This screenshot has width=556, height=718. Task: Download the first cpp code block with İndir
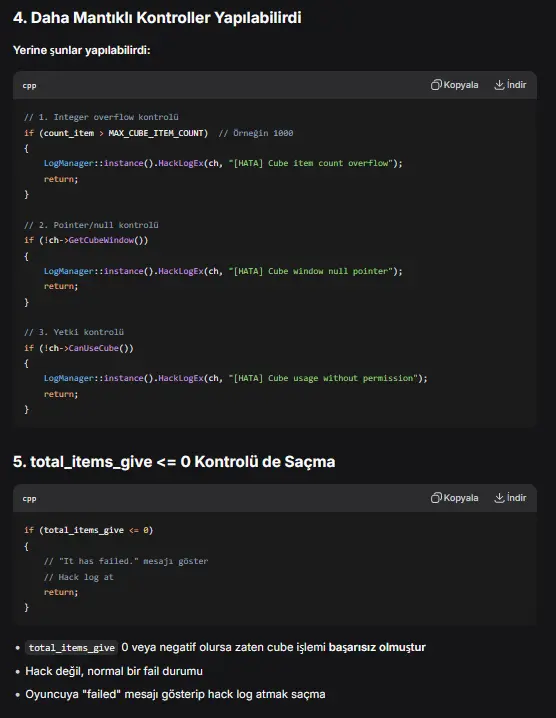(x=510, y=85)
